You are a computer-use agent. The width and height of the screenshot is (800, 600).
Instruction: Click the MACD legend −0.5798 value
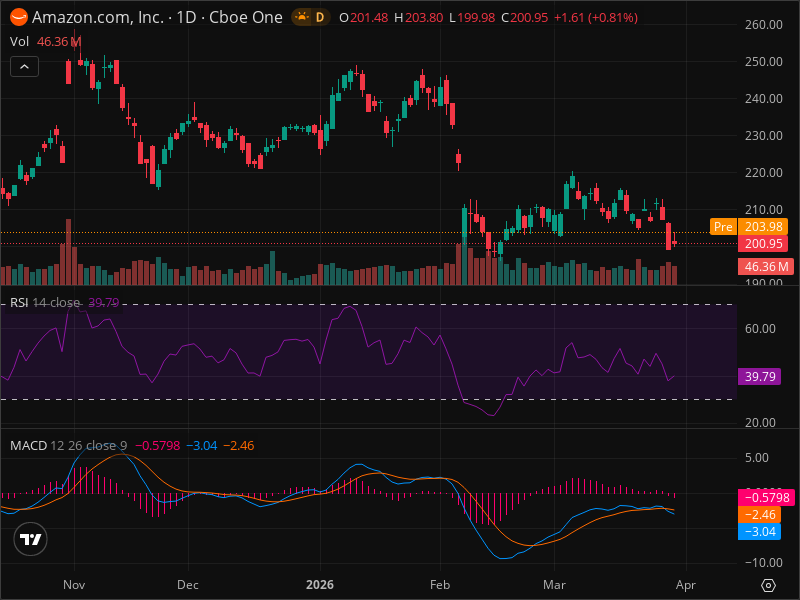(x=157, y=445)
